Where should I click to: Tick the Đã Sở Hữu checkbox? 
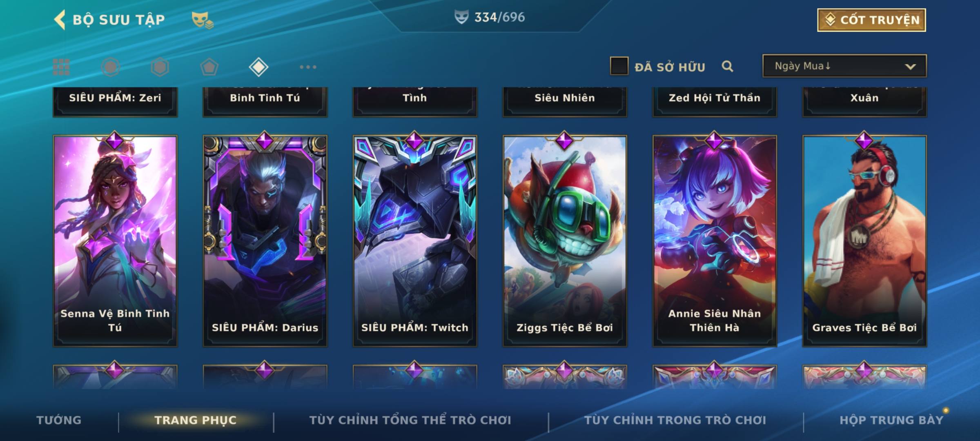(x=619, y=66)
